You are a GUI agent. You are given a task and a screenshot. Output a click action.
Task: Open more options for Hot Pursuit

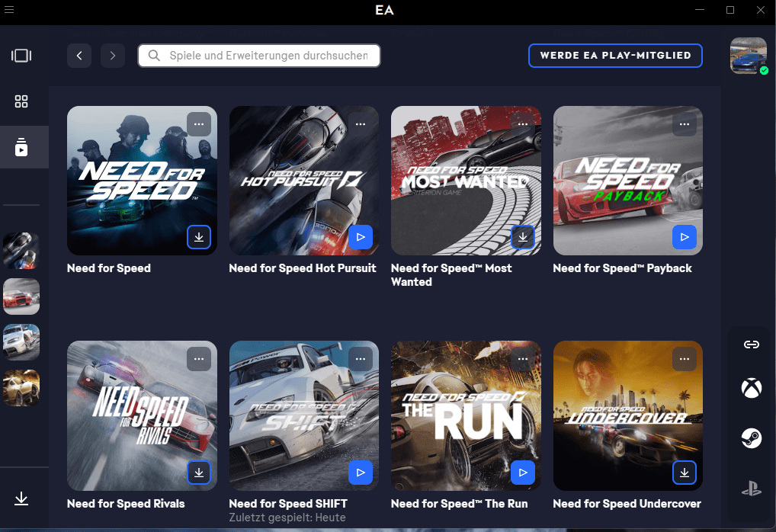[x=361, y=124]
